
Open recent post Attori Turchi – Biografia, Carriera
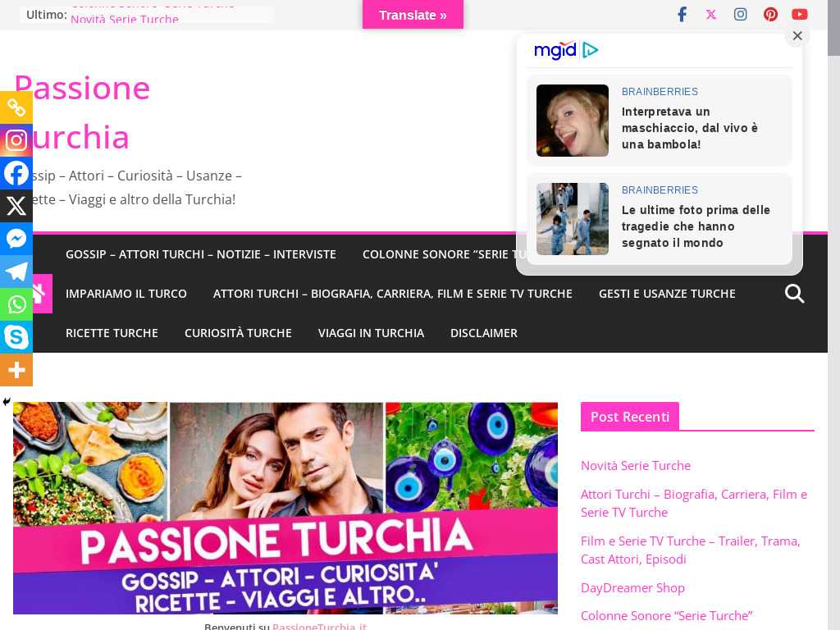tap(694, 503)
